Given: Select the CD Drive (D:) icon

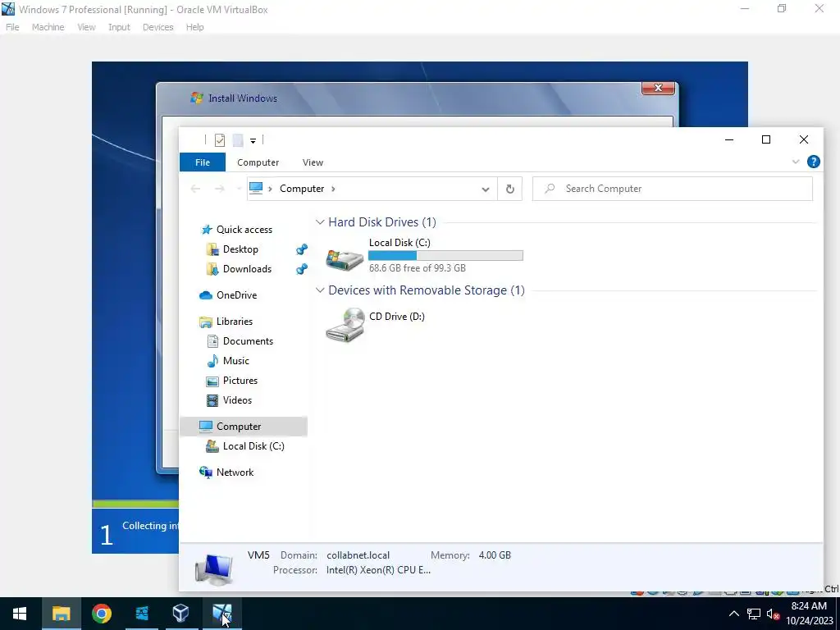Looking at the screenshot, I should 345,325.
